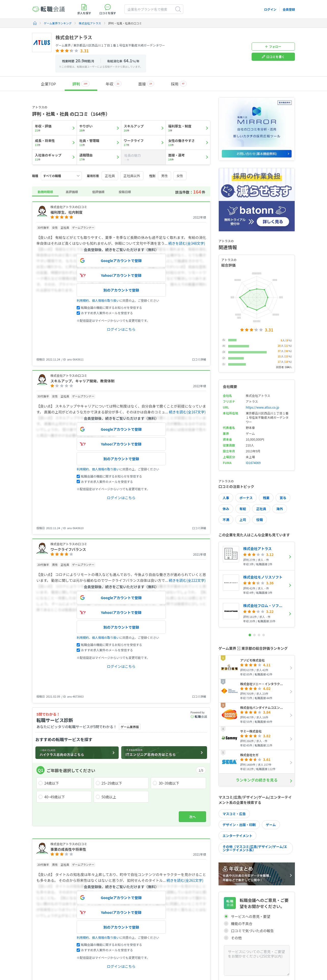
Task: Select 機能の不具合 feedback radio
Action: pos(226,924)
